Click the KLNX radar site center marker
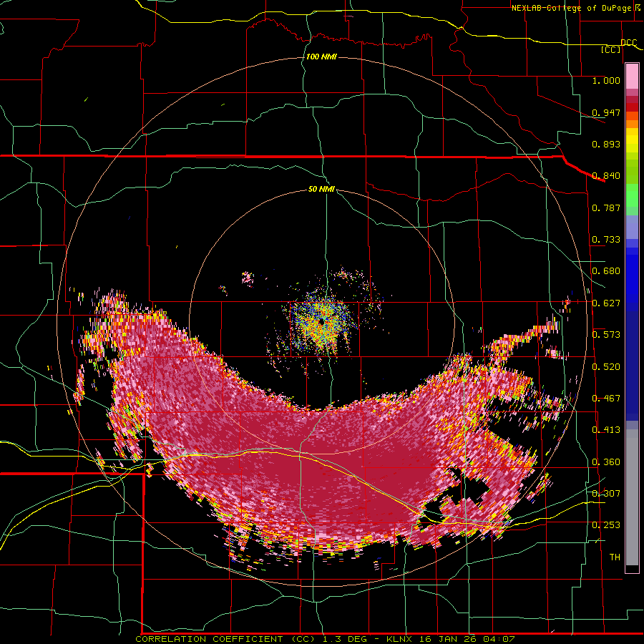Image resolution: width=644 pixels, height=644 pixels. pos(321,323)
